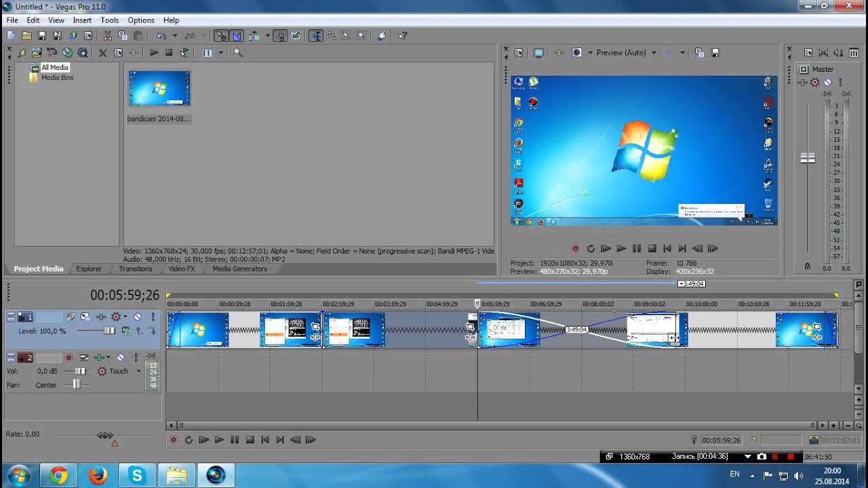Image resolution: width=868 pixels, height=488 pixels.
Task: Open the Tools menu
Action: pos(110,20)
